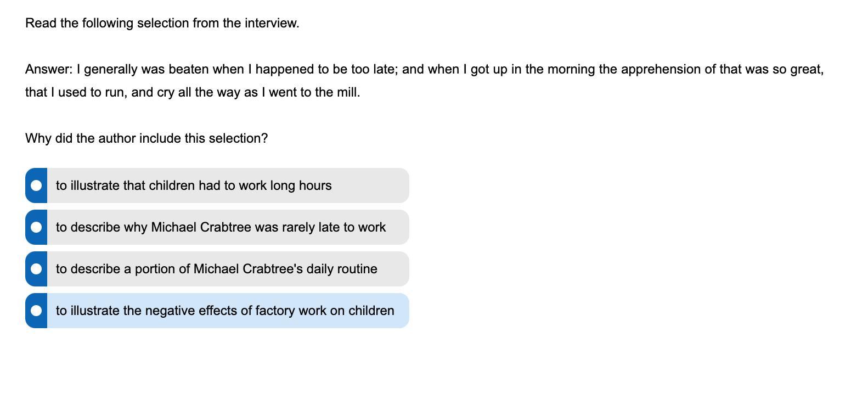Click the answer text about Michael Crabtree's daily routine
Viewport: 868px width, 405px height.
tap(216, 269)
